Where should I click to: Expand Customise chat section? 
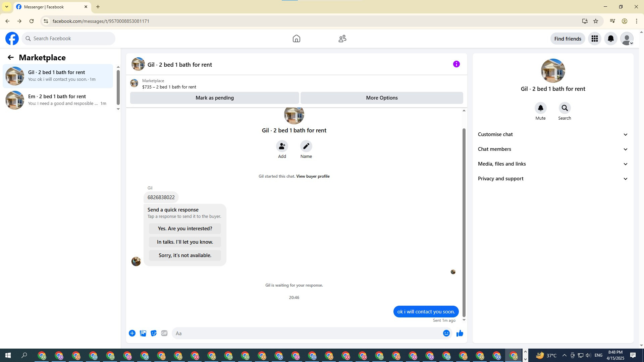(x=552, y=134)
